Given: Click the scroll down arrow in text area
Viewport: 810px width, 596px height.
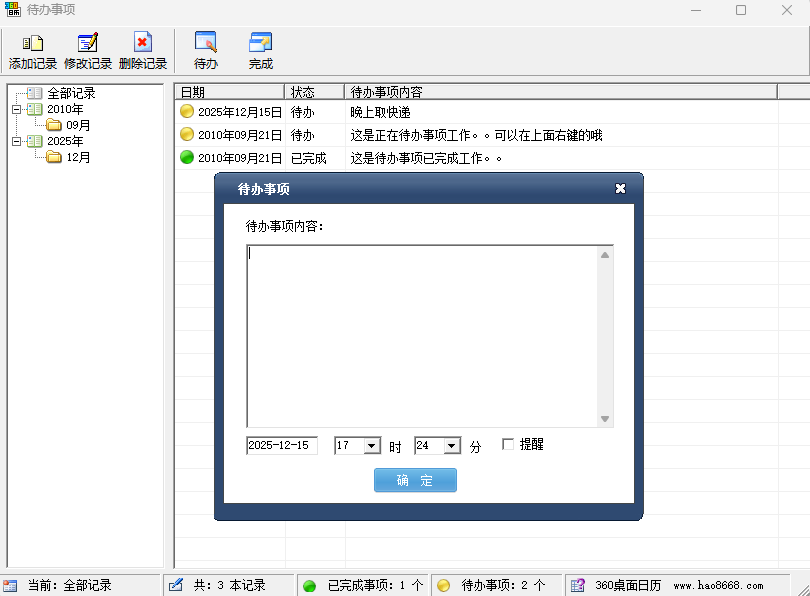Looking at the screenshot, I should coord(604,419).
